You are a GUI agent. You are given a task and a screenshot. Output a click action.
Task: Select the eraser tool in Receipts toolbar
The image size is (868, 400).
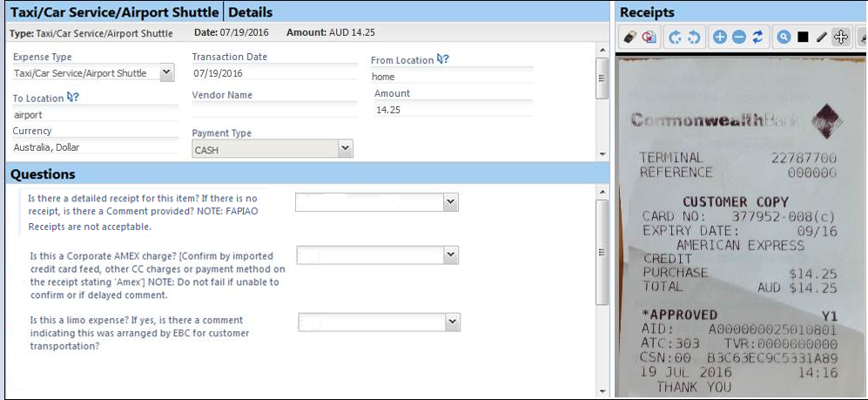click(632, 37)
